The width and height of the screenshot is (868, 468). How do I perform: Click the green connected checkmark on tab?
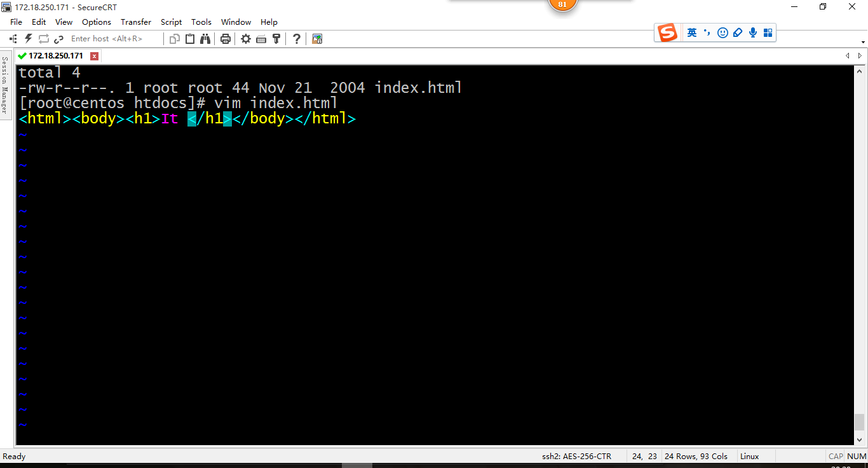(x=22, y=56)
